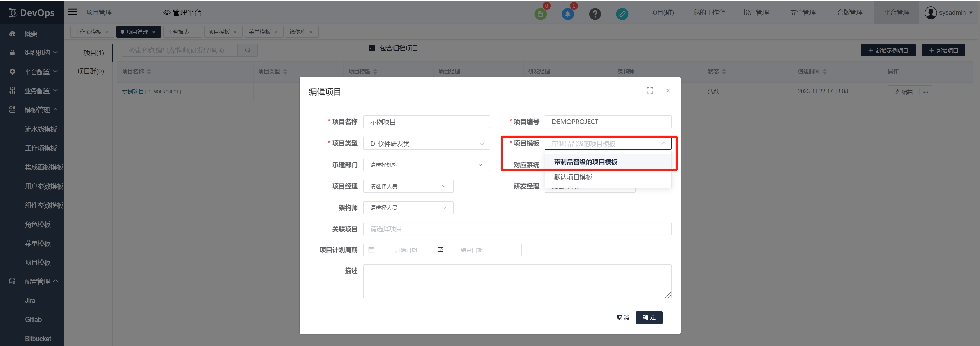Click the help question mark icon

[x=595, y=14]
